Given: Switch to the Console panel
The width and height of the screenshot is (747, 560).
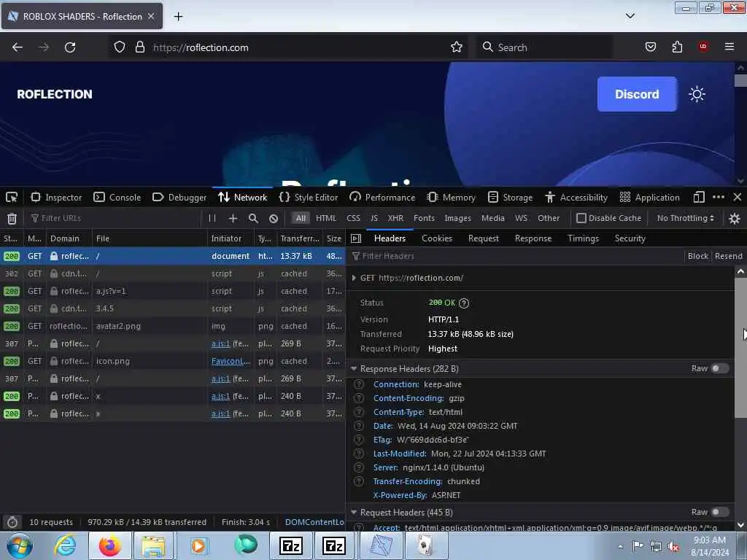Looking at the screenshot, I should point(117,197).
